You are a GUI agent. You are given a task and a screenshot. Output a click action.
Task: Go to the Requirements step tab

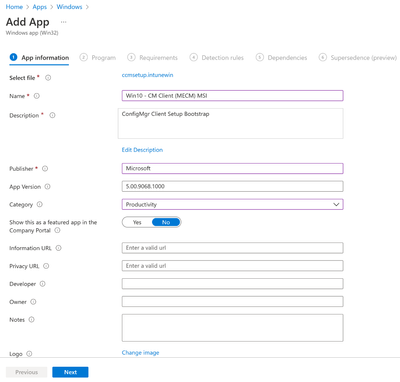(153, 58)
